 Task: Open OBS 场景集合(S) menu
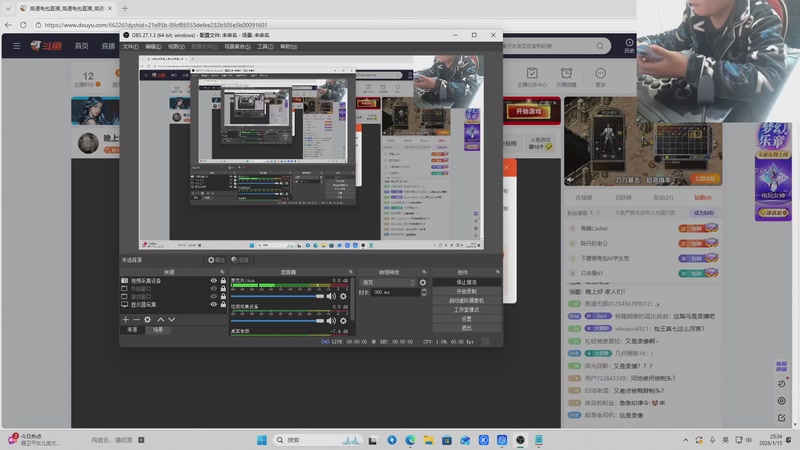click(x=238, y=46)
